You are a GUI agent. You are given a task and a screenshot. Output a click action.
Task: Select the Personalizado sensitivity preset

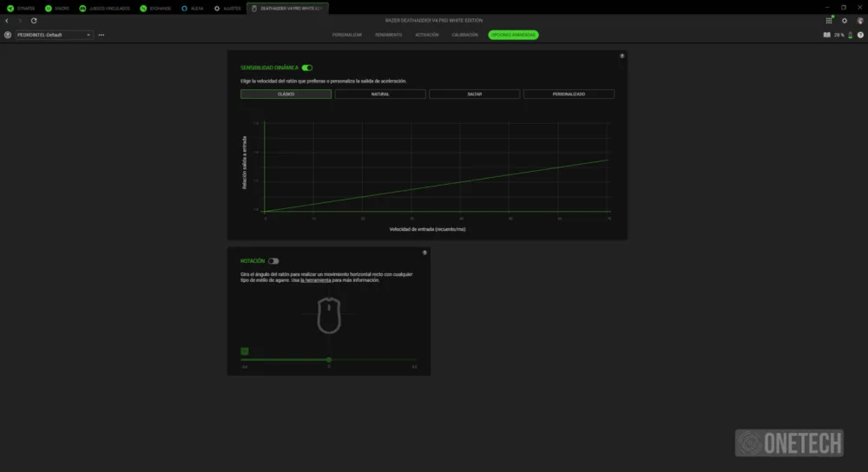(569, 94)
